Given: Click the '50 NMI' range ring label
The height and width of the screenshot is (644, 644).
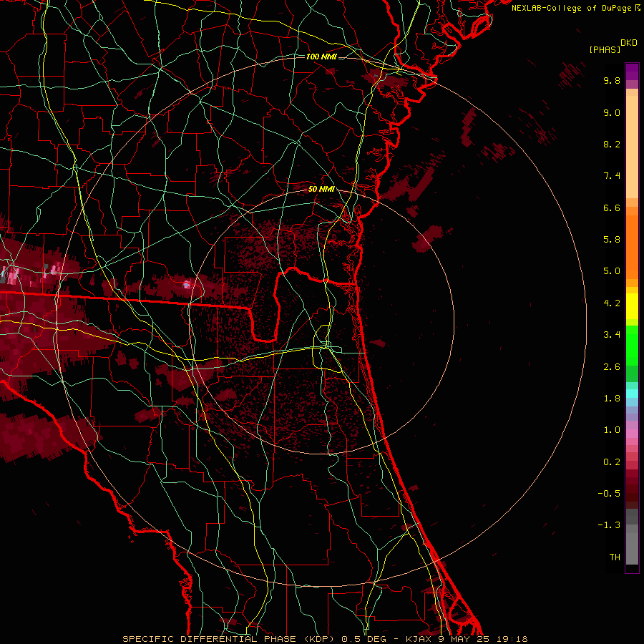Looking at the screenshot, I should click(x=321, y=190).
